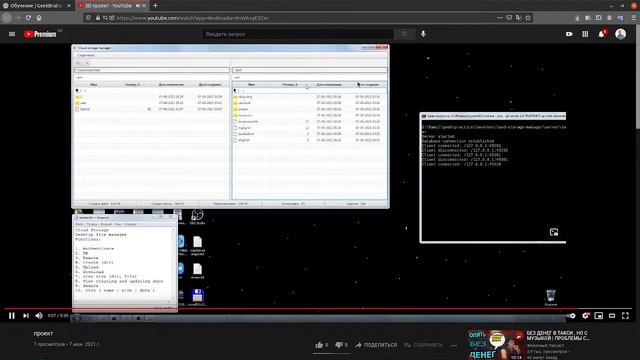Open the Firefox account icon
The height and width of the screenshot is (360, 640).
pyautogui.click(x=609, y=18)
